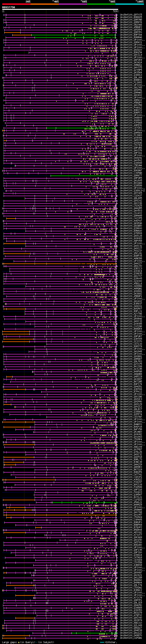The image size is (146, 644).
Task: Select the UniRef100_Q9ZQI0 label
Action: [131, 50]
